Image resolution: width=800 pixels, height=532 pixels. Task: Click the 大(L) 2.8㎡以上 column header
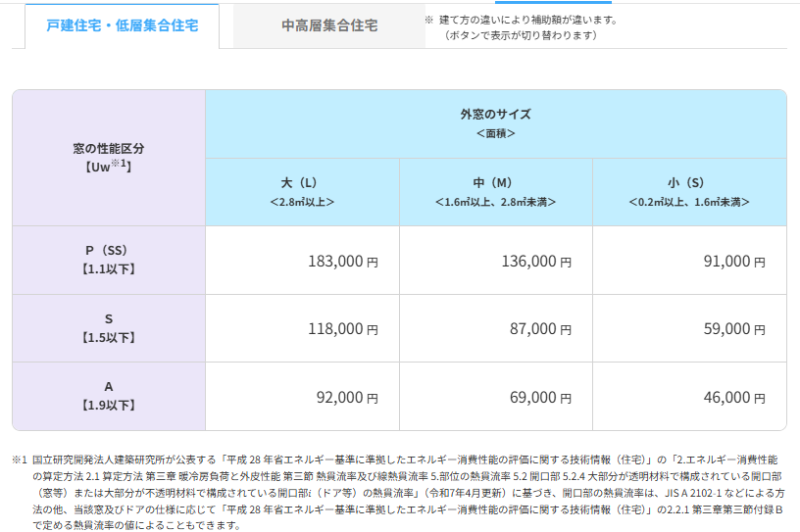[x=303, y=192]
